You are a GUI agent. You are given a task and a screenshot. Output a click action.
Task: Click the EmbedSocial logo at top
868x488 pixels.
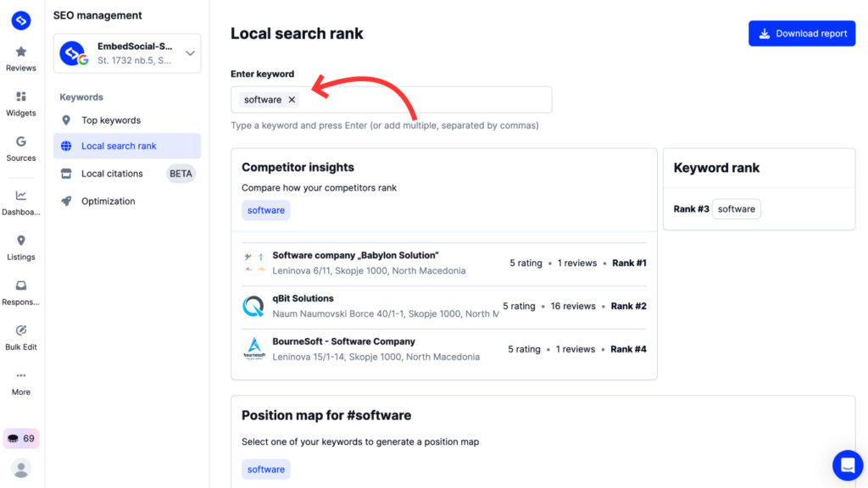21,21
